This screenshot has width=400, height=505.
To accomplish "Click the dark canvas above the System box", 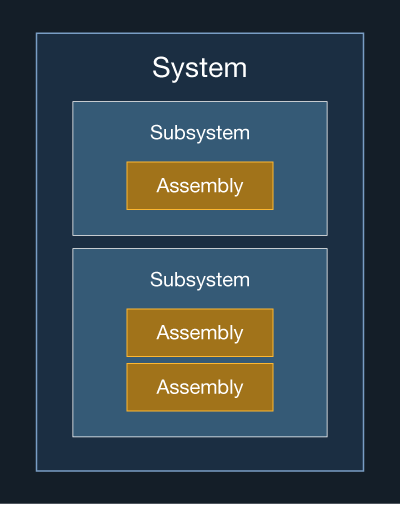I will pyautogui.click(x=200, y=16).
